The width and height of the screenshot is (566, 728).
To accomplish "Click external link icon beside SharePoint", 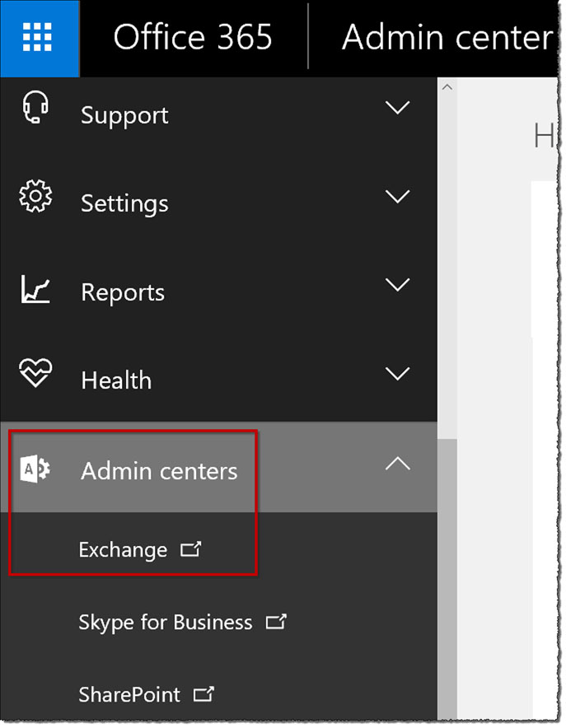I will click(x=203, y=695).
